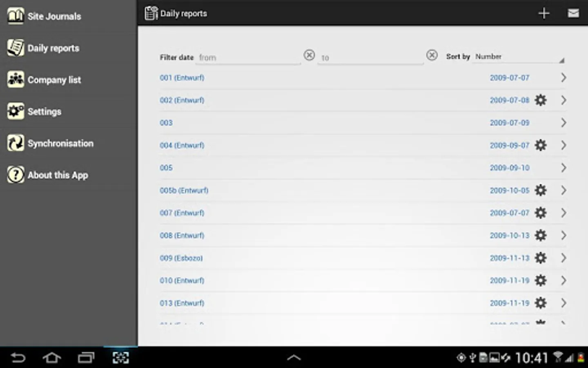Expand the bottom bar up-arrow handle
This screenshot has height=368, width=588.
tap(294, 358)
